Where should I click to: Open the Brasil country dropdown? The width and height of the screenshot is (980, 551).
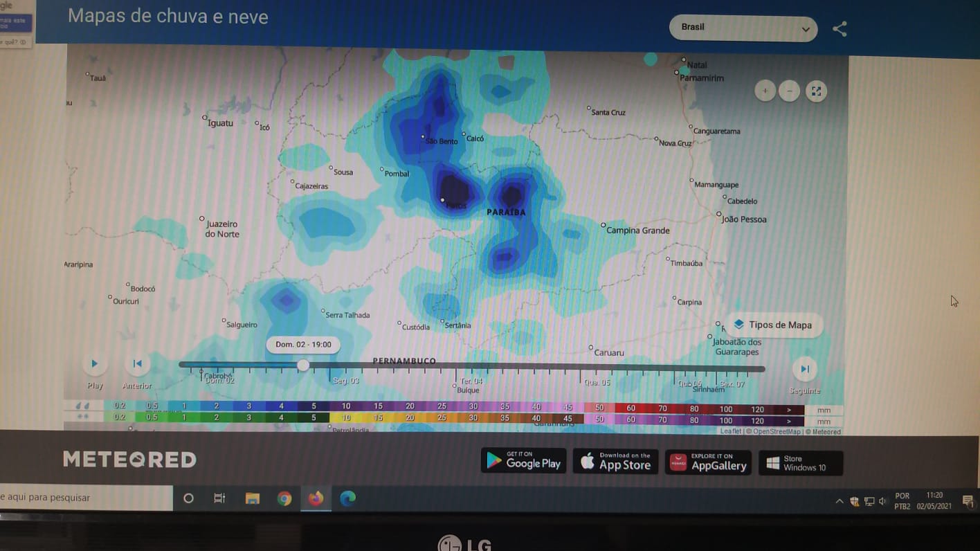(743, 28)
